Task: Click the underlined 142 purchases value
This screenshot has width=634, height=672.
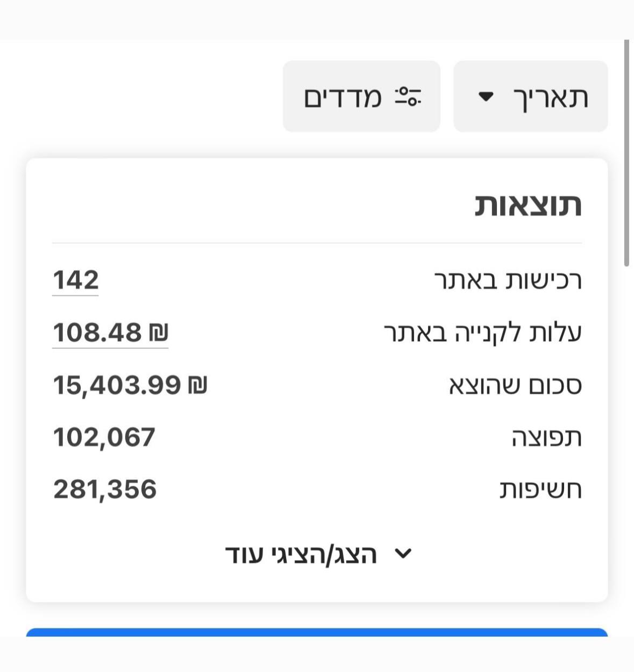Action: (x=76, y=280)
